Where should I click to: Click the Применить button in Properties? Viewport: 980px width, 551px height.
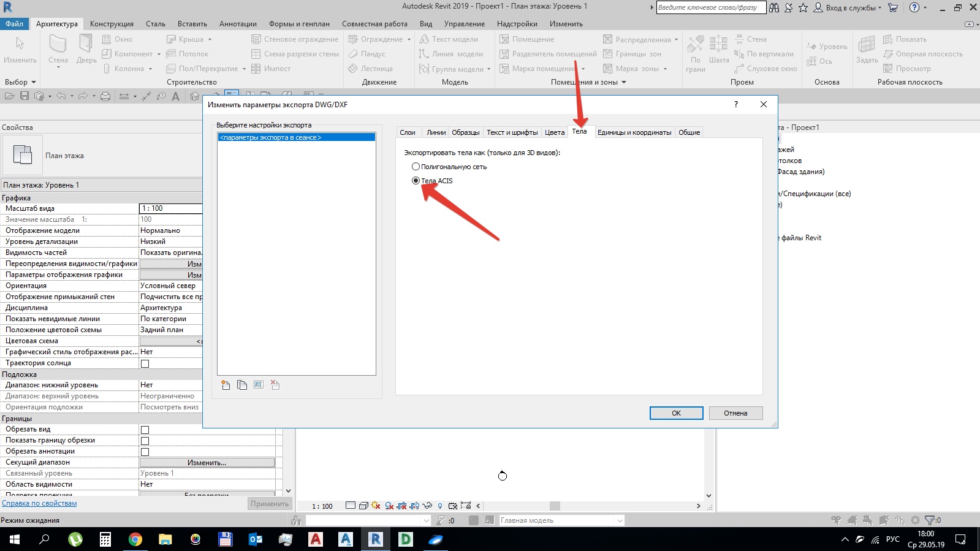click(270, 504)
